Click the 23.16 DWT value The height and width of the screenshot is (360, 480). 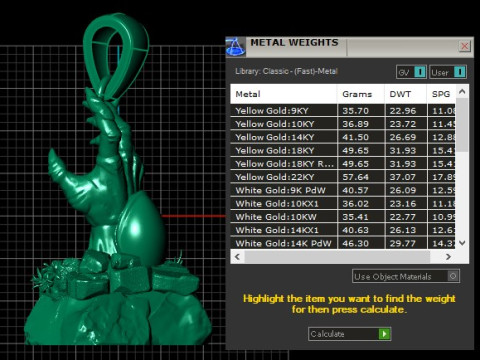coord(403,204)
